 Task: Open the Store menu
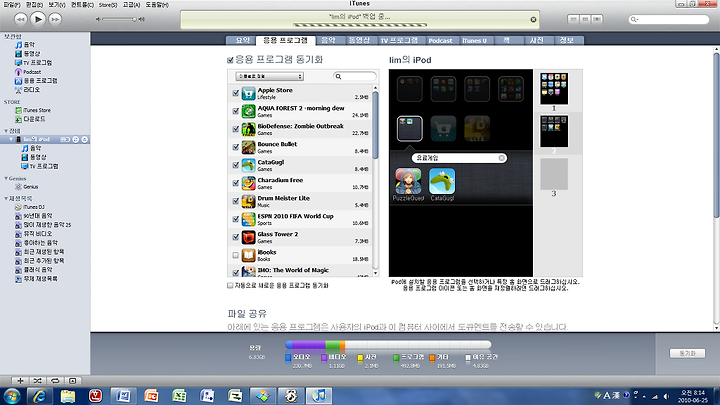coord(108,5)
